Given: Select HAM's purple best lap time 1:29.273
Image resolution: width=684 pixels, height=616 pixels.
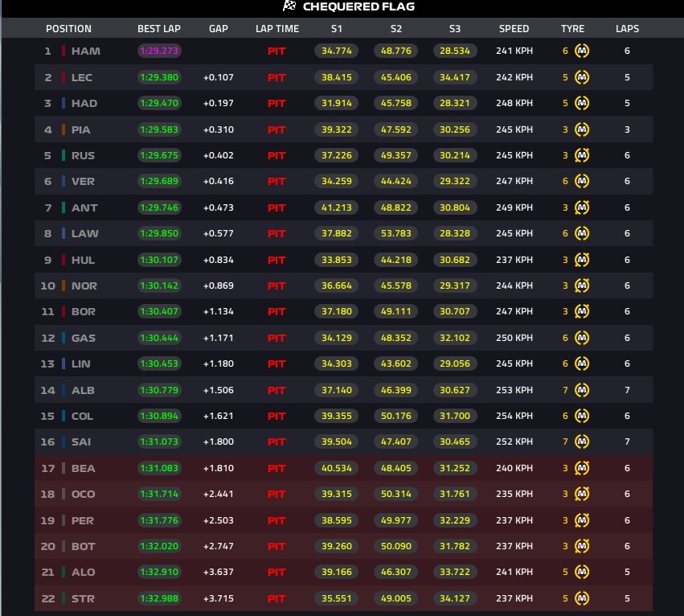Looking at the screenshot, I should tap(159, 51).
